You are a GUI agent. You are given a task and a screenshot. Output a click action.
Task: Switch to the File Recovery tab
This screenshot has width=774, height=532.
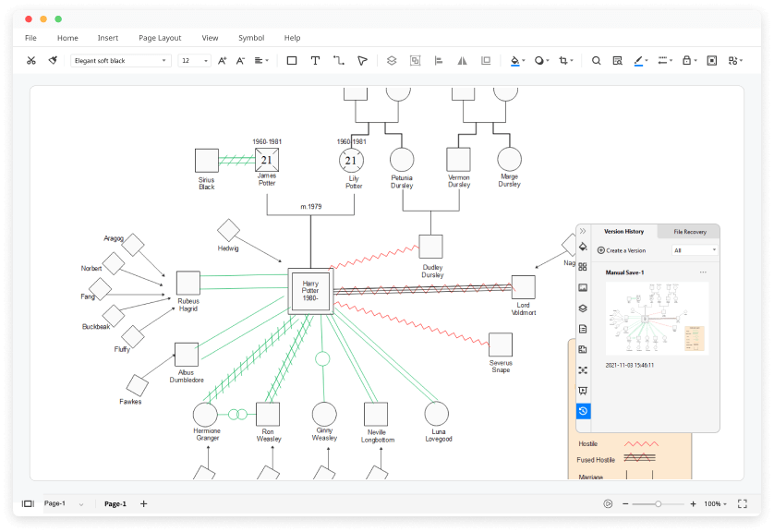point(690,232)
